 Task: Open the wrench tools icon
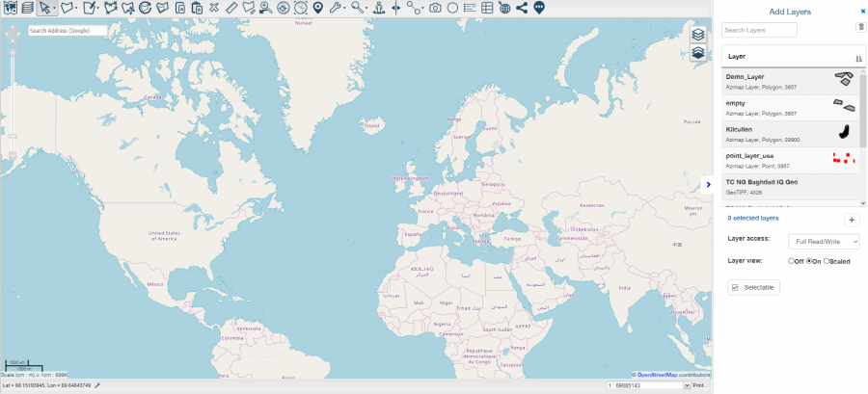coord(335,8)
